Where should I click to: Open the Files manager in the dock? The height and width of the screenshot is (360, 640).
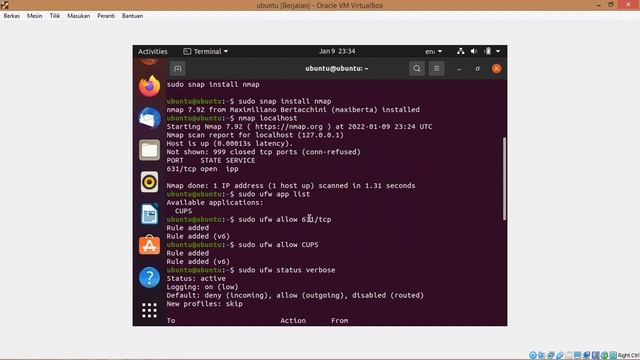[x=149, y=150]
